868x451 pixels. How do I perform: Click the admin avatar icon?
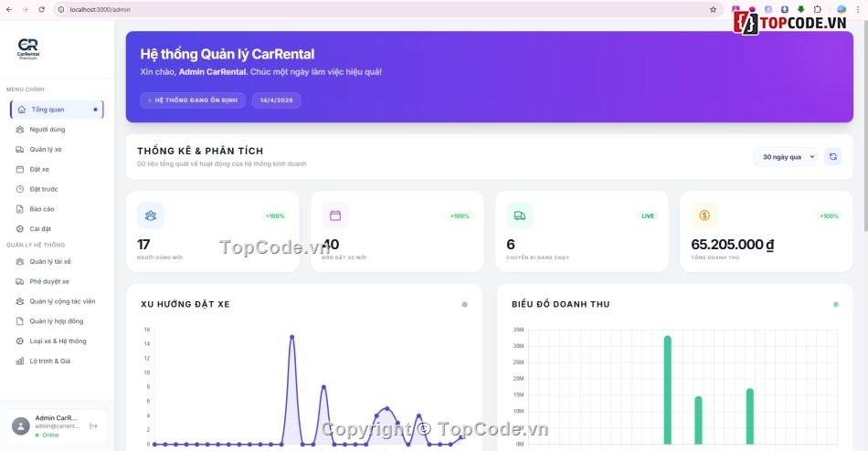[x=21, y=426]
